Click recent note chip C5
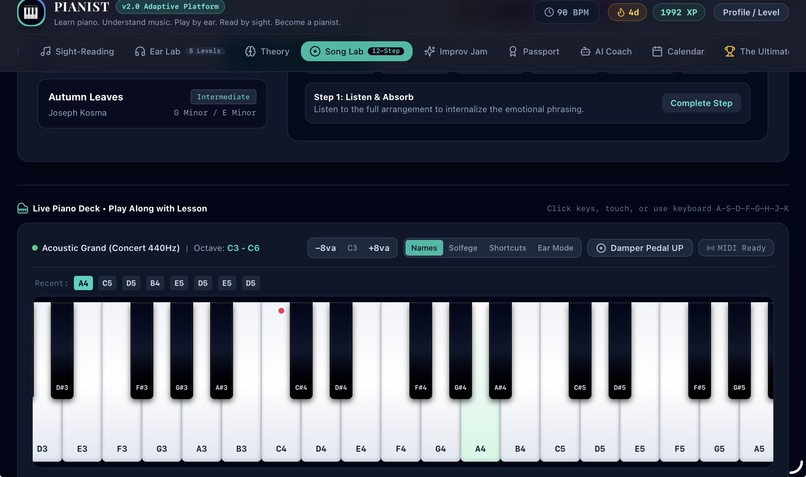Image resolution: width=806 pixels, height=477 pixels. click(107, 283)
